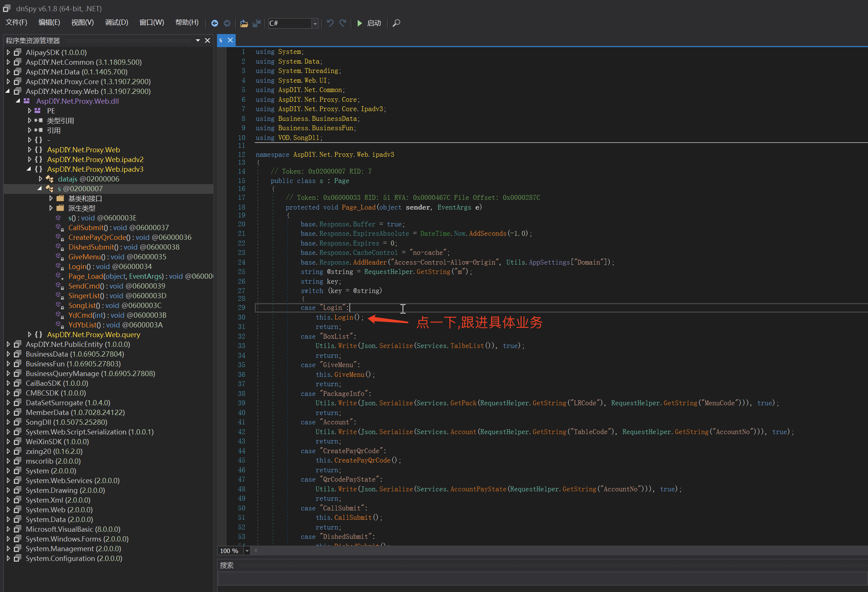Click the navigate forward arrow icon
The height and width of the screenshot is (592, 868).
[227, 23]
